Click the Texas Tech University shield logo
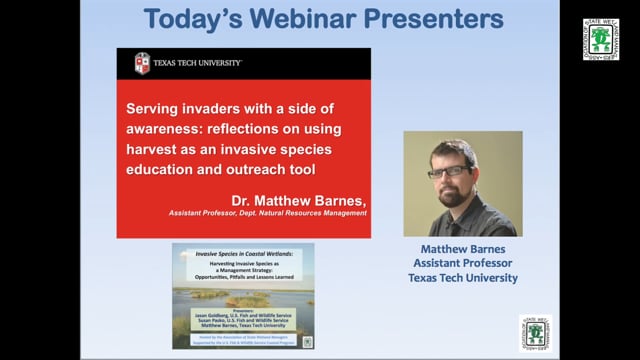The image size is (640, 360). pyautogui.click(x=142, y=63)
